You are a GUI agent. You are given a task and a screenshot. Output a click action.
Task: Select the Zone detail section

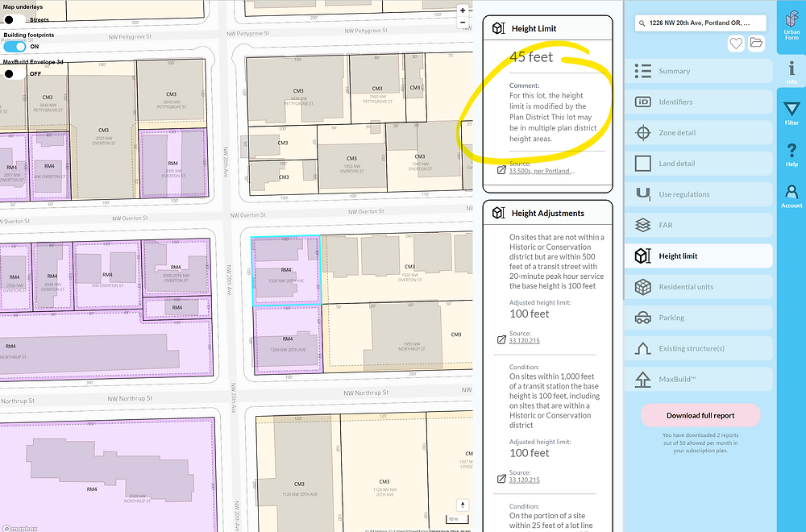699,133
